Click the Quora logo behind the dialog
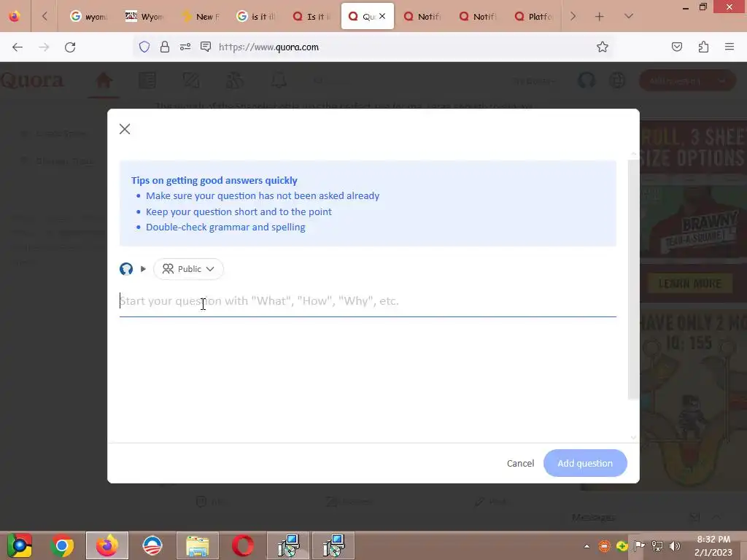Screen dimensions: 747x560 pyautogui.click(x=32, y=80)
